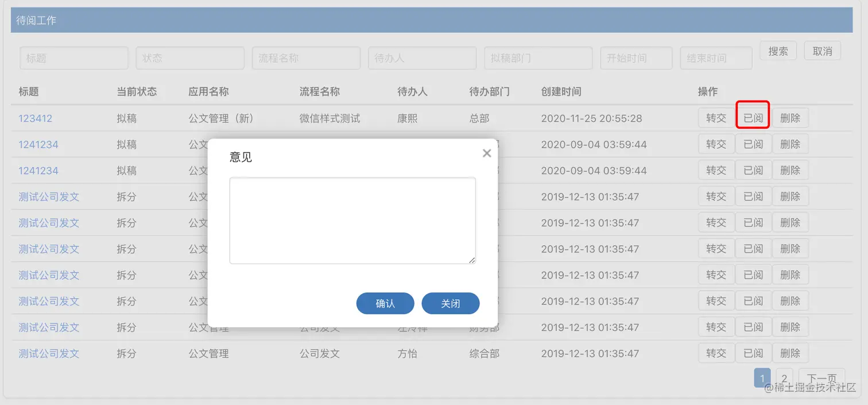Screen dimensions: 868x405
Task: Run the search with 搜索 button
Action: coord(778,51)
